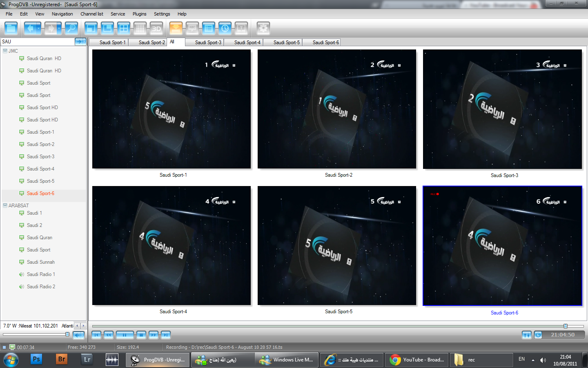Skip to next with the playback button
This screenshot has width=588, height=368.
pyautogui.click(x=165, y=335)
